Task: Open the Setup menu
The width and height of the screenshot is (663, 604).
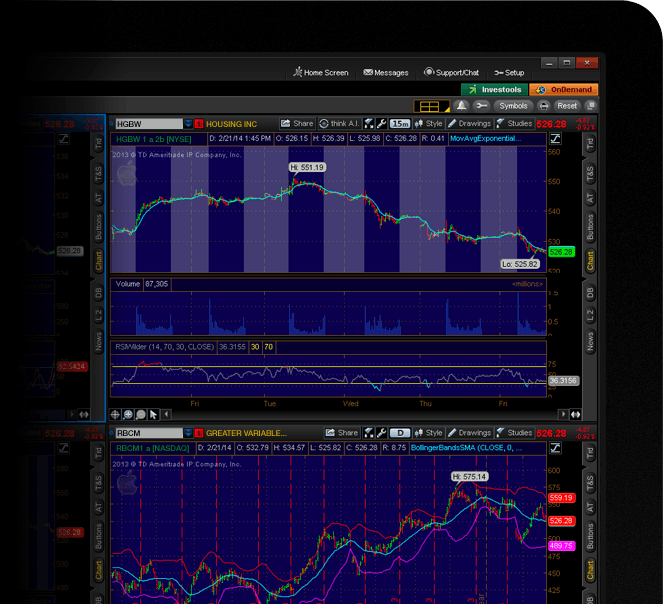Action: (x=509, y=73)
